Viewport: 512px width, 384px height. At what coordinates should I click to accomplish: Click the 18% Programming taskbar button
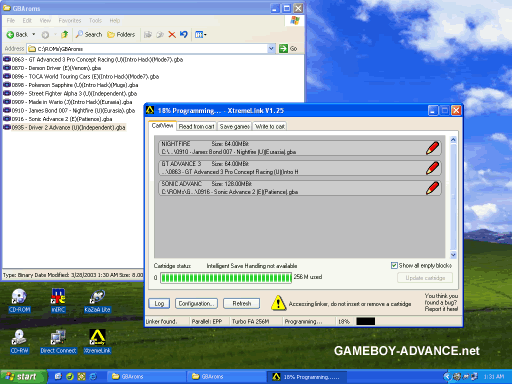[307, 377]
